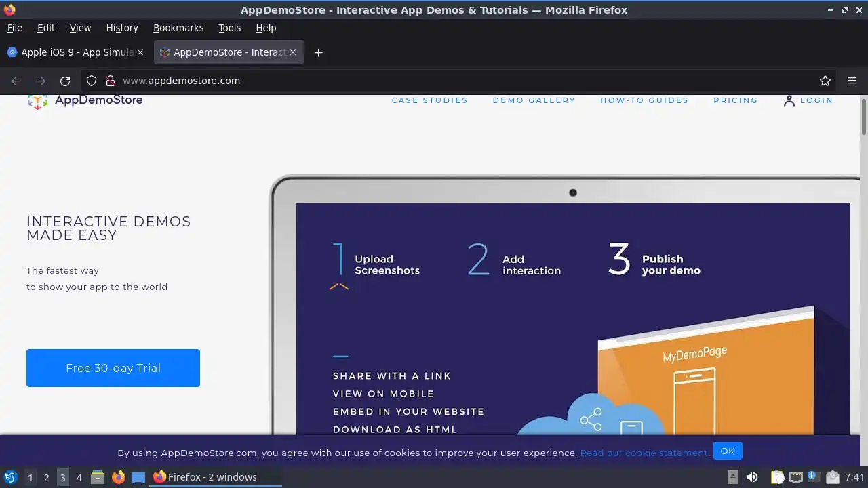Switch to virtual desktop 3
The width and height of the screenshot is (868, 488).
click(62, 477)
